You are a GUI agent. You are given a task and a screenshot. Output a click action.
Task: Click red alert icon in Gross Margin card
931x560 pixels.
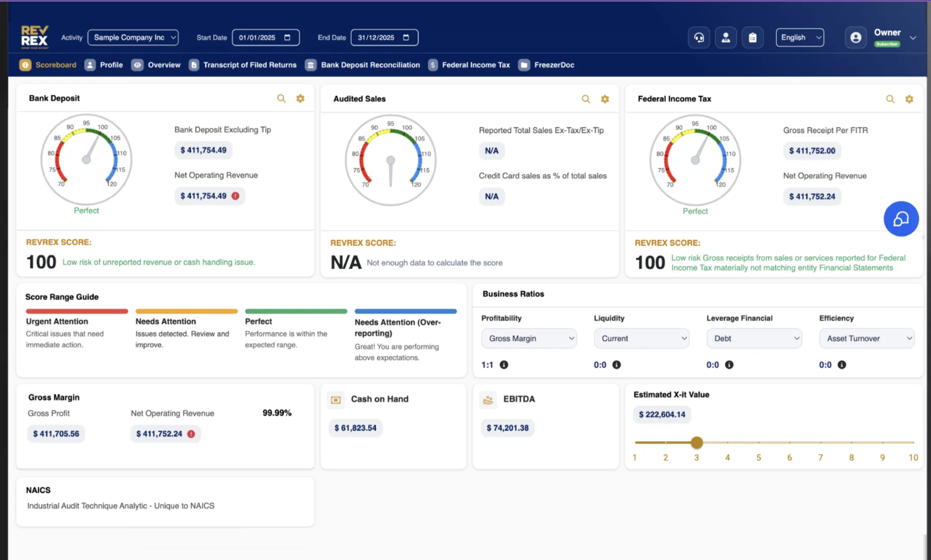click(x=191, y=434)
